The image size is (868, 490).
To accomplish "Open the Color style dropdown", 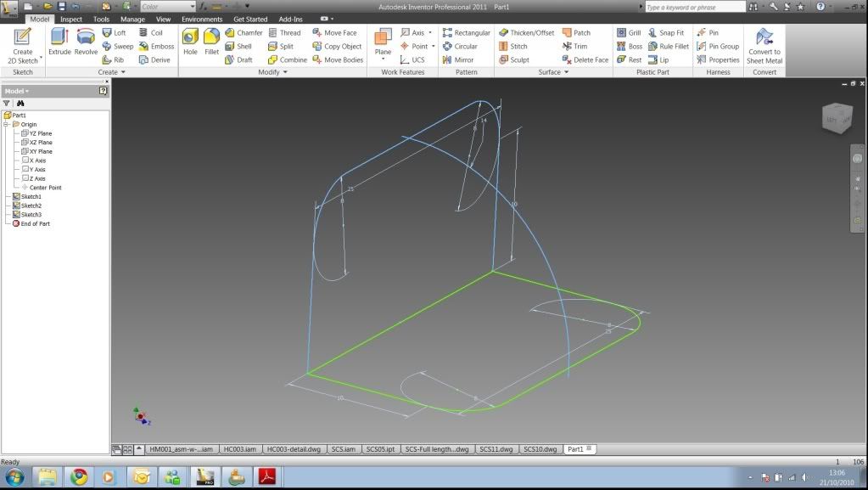I will [x=167, y=7].
